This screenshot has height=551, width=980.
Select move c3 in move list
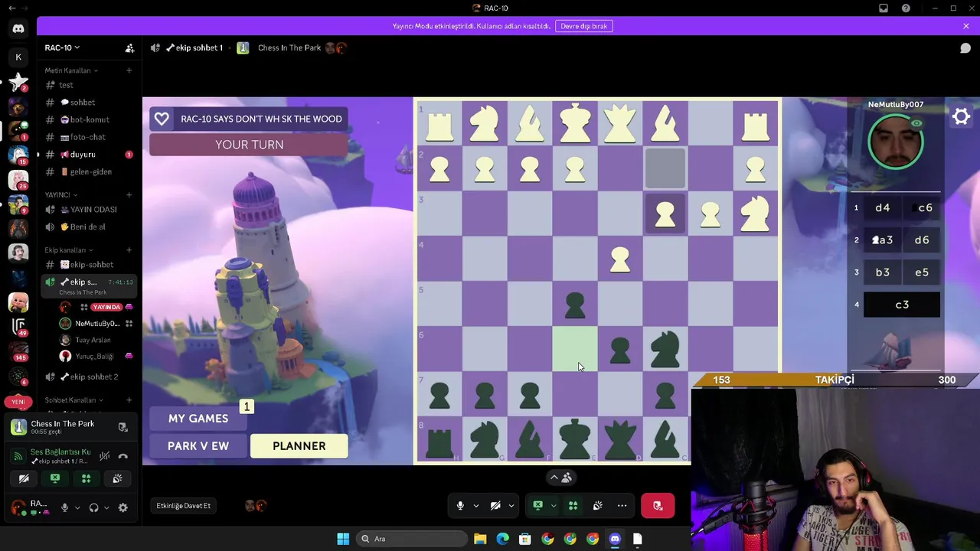[x=902, y=305]
